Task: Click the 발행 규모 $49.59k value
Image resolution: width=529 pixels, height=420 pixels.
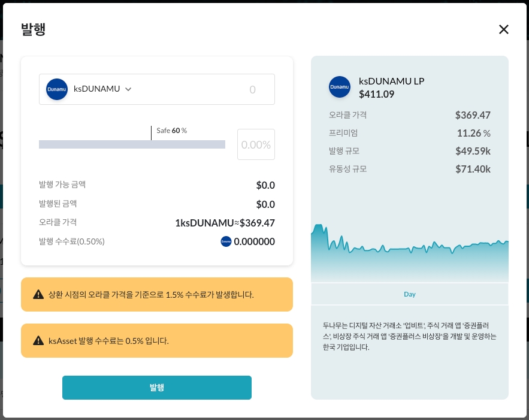Action: point(473,151)
